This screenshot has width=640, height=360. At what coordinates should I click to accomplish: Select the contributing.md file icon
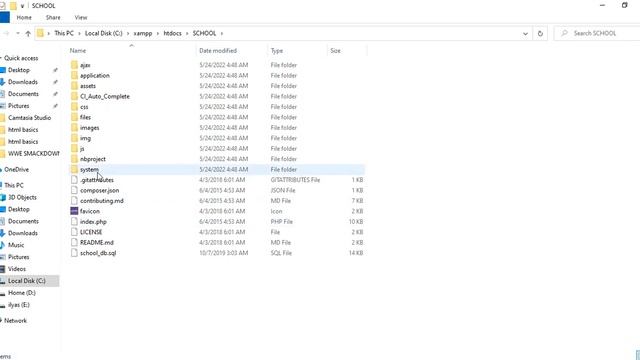tap(74, 201)
